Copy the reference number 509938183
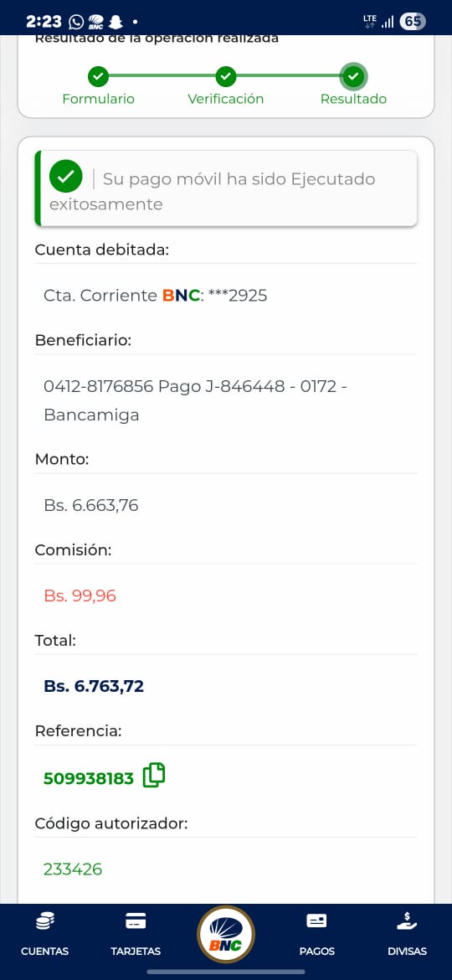Screen dimensions: 452x980 coord(154,776)
